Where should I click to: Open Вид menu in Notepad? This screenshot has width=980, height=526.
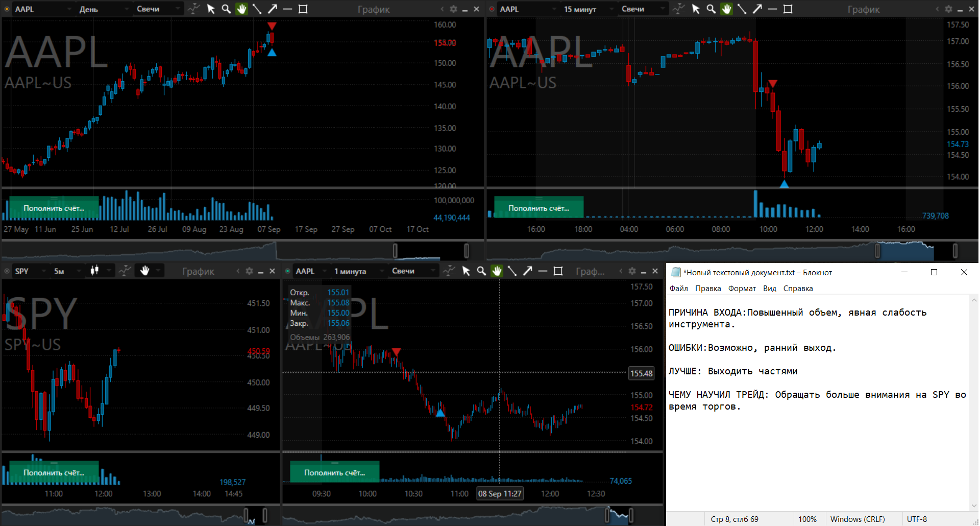tap(770, 289)
